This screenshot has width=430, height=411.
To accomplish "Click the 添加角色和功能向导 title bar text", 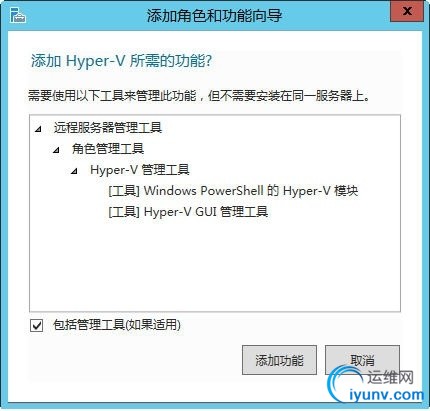I will (x=214, y=16).
